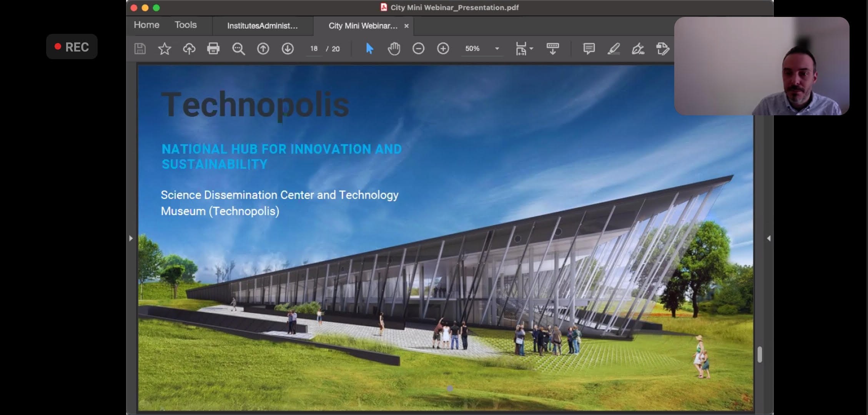This screenshot has height=415, width=868.
Task: Zoom out with the minus icon
Action: tap(418, 49)
